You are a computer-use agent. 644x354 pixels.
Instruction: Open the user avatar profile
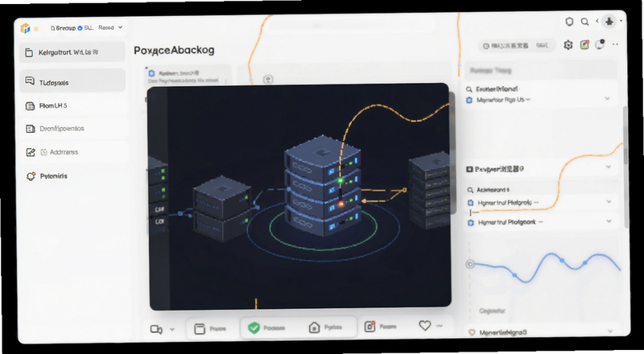click(x=609, y=22)
